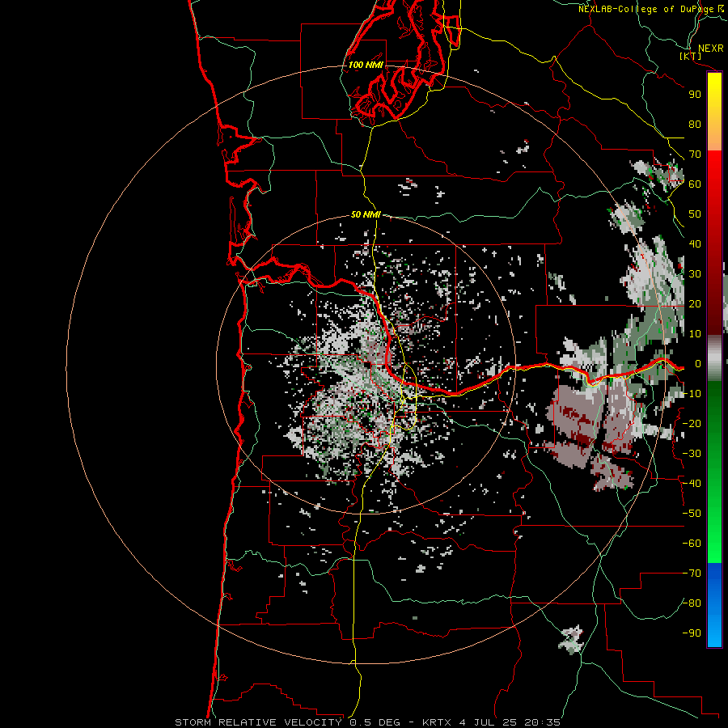Viewport: 728px width, 728px height.
Task: Select the 90 value on velocity scale
Action: (695, 95)
